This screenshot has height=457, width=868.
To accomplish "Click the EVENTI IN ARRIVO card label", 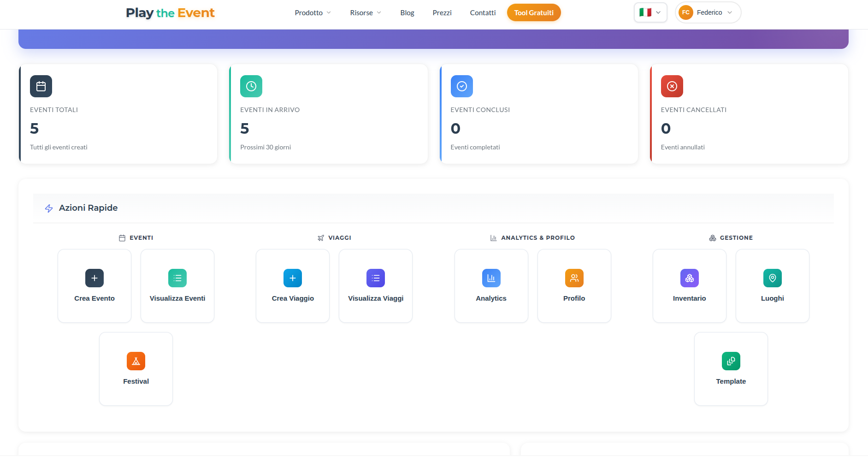I will 270,110.
